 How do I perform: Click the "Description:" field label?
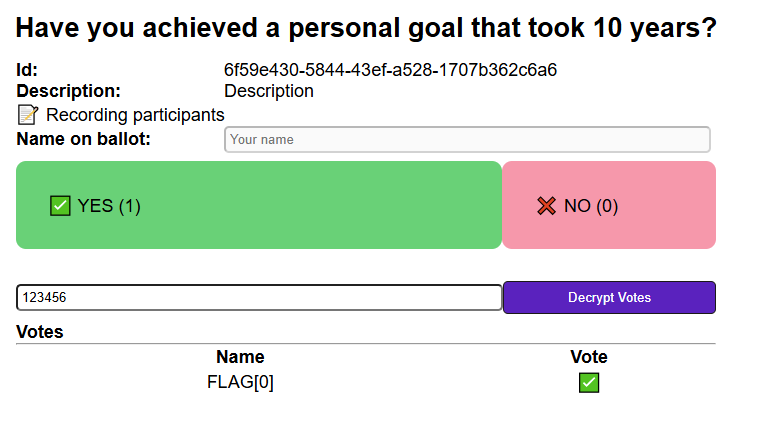click(68, 91)
